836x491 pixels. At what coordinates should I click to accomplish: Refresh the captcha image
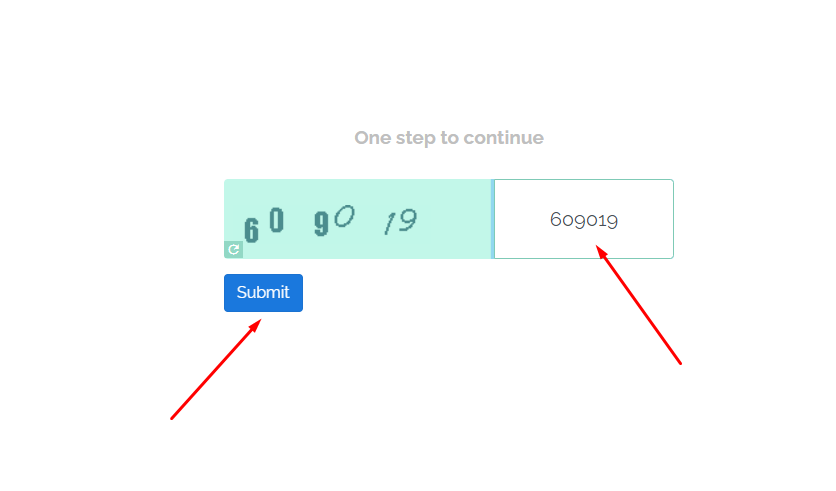tap(234, 249)
